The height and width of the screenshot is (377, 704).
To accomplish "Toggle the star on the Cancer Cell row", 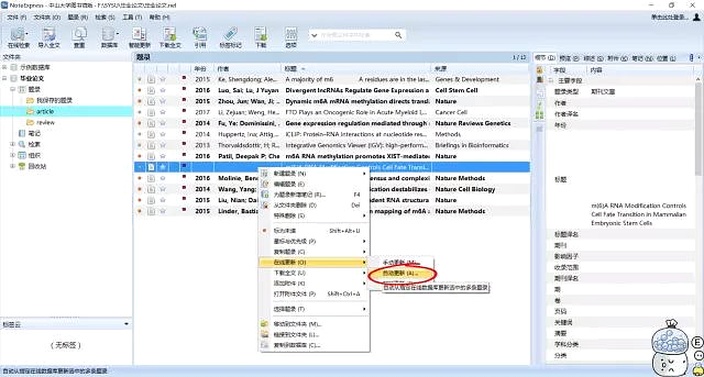I will (x=163, y=112).
